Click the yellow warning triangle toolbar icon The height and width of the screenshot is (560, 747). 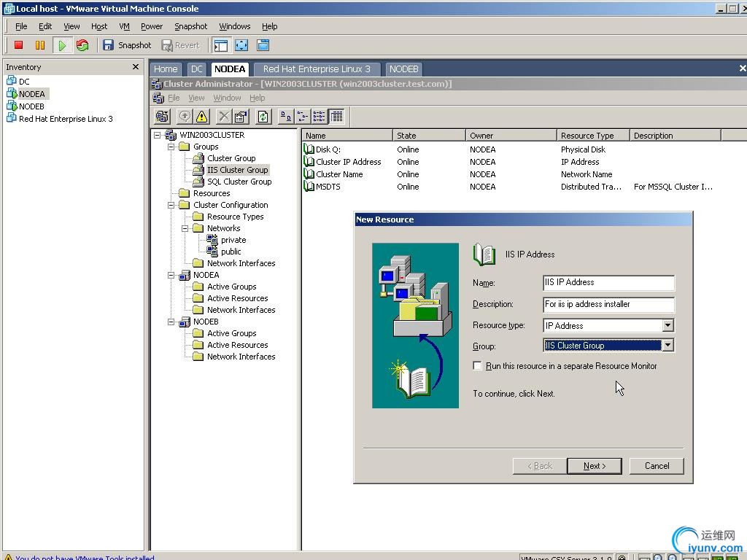(x=202, y=117)
